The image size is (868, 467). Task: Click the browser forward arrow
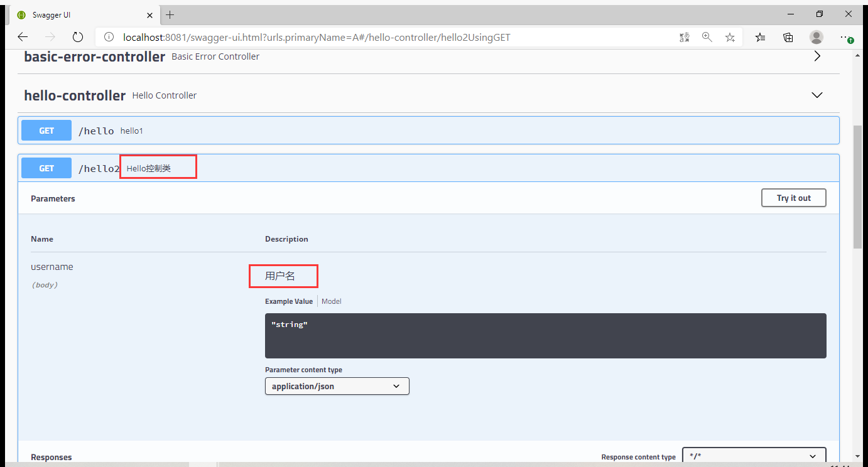click(x=50, y=37)
